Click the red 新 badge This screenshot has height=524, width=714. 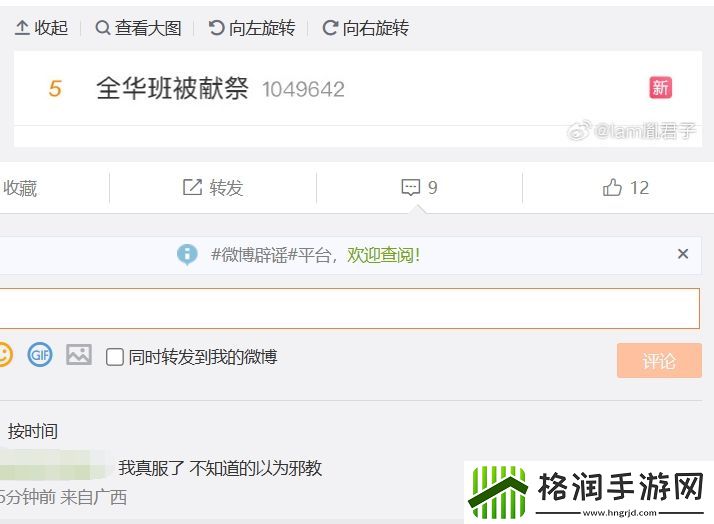tap(660, 87)
